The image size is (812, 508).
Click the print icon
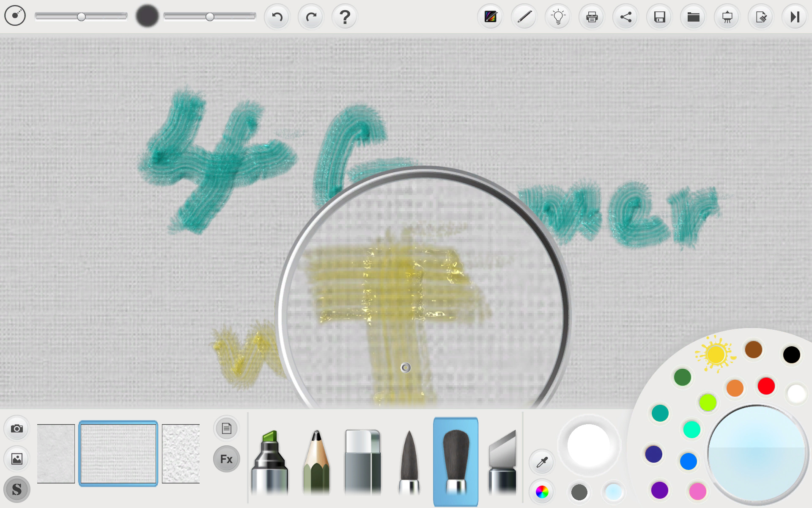tap(592, 17)
